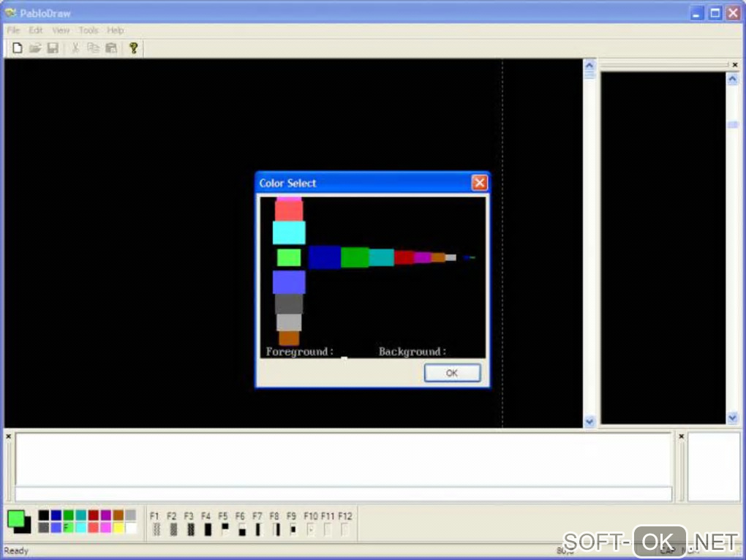Click the chat message input field
The image size is (746, 560).
[x=344, y=494]
